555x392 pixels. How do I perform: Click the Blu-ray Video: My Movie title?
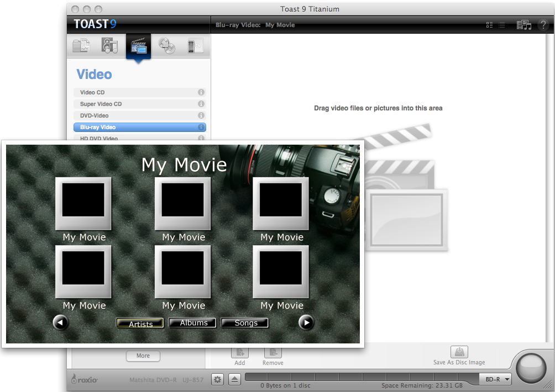point(255,25)
